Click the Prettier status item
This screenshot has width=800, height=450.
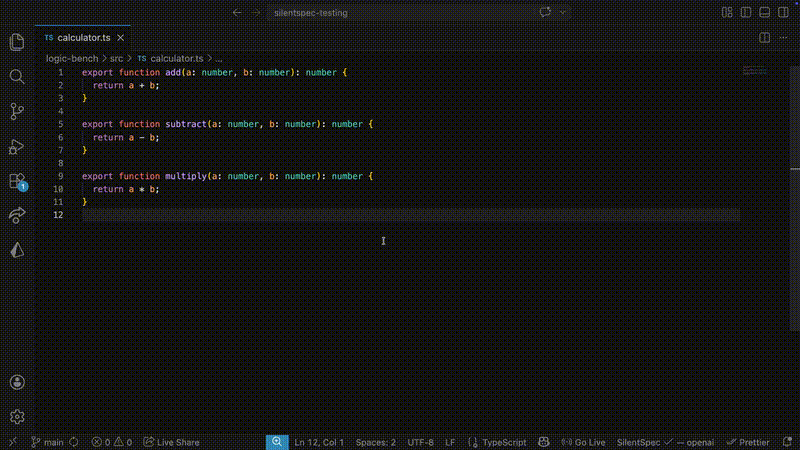click(748, 442)
